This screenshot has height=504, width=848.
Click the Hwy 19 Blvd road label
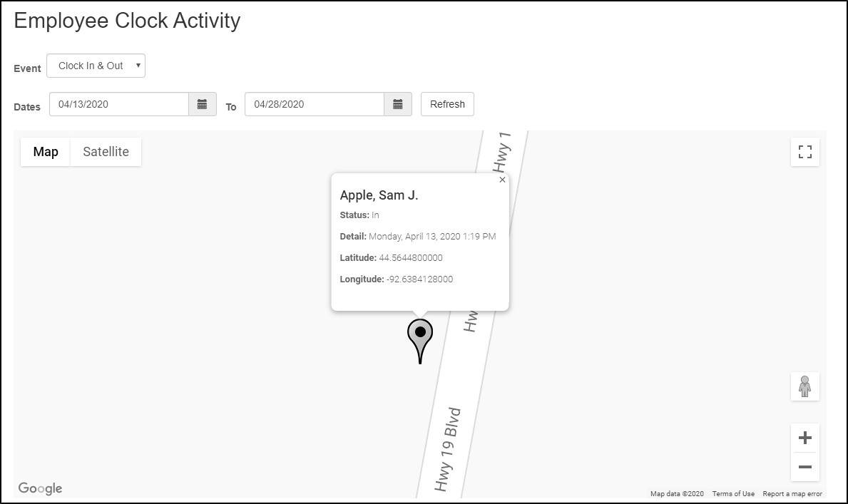pyautogui.click(x=449, y=449)
